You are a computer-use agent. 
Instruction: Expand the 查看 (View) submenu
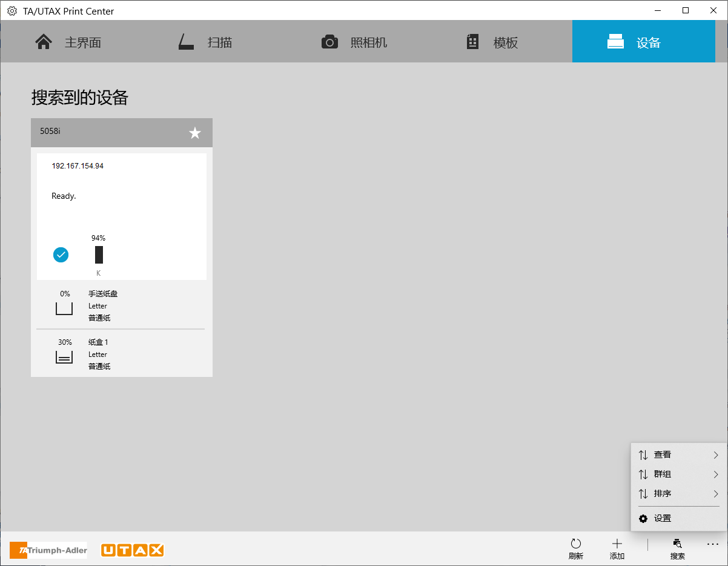(x=677, y=454)
